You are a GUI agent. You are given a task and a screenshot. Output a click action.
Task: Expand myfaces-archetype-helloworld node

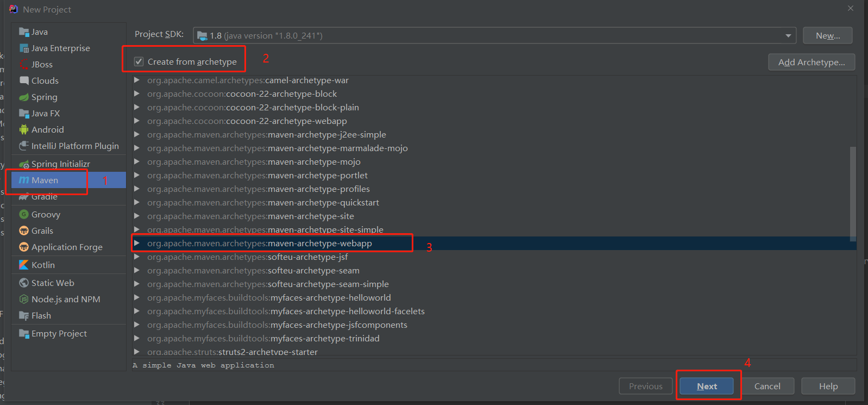pos(137,298)
